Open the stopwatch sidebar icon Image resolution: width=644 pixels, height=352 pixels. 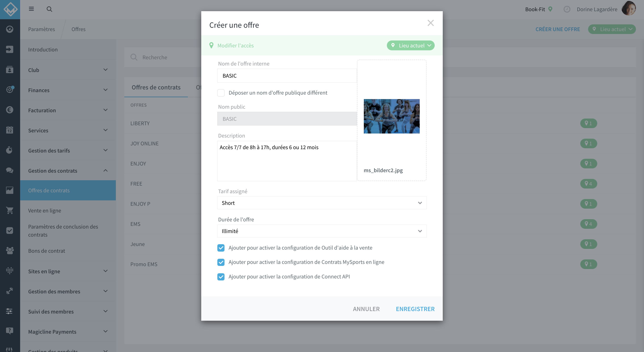9,150
